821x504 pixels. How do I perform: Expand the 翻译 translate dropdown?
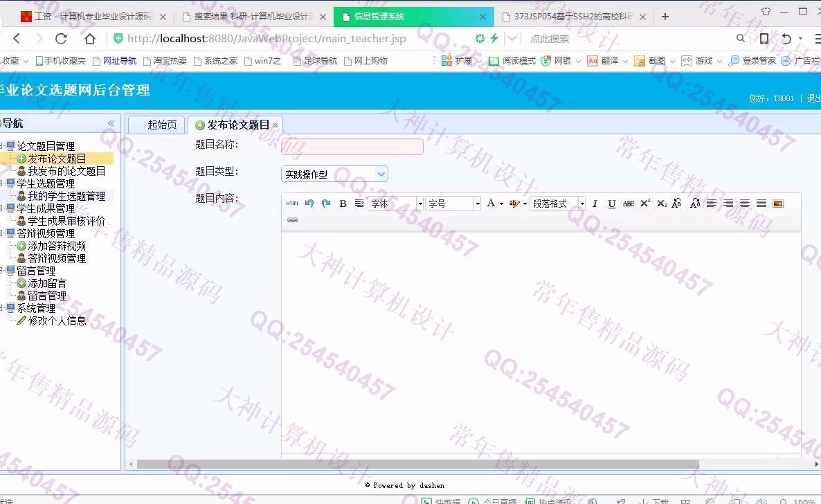[x=625, y=62]
